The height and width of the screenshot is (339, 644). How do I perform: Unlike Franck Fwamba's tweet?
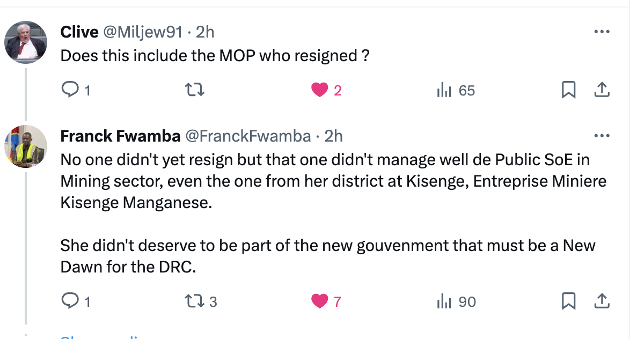(320, 301)
